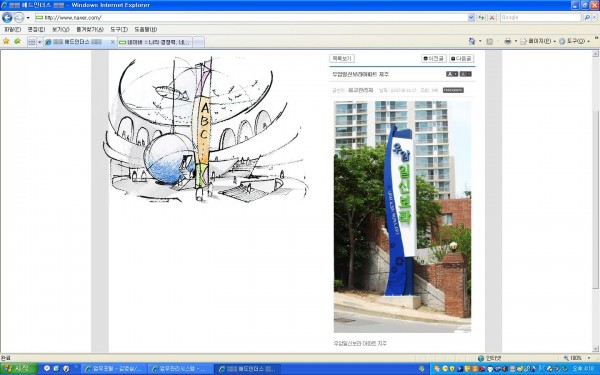This screenshot has height=375, width=600.
Task: Click the Print toolbar icon
Action: (x=508, y=41)
